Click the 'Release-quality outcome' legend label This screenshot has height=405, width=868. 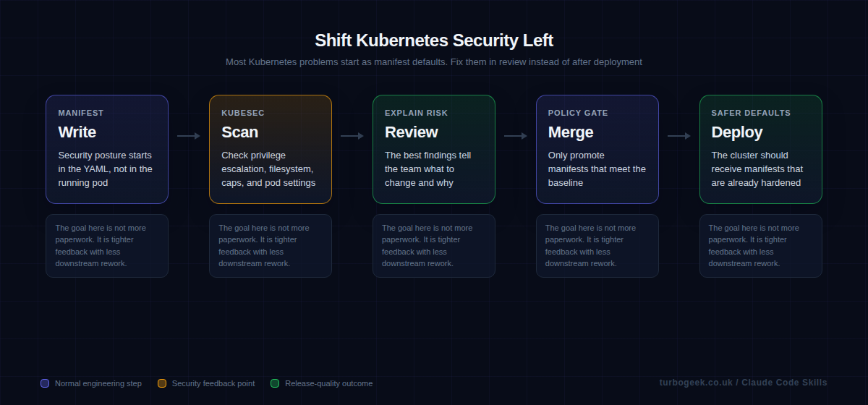[329, 383]
